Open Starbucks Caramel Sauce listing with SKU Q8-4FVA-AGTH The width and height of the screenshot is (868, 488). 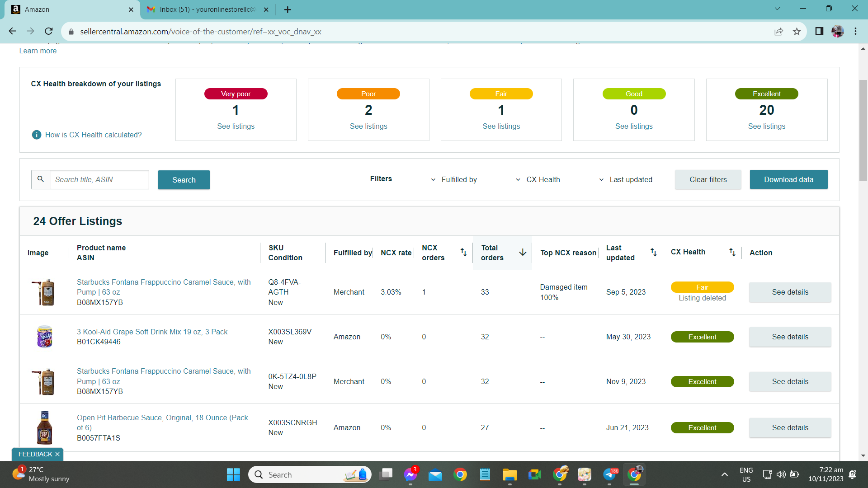(164, 287)
